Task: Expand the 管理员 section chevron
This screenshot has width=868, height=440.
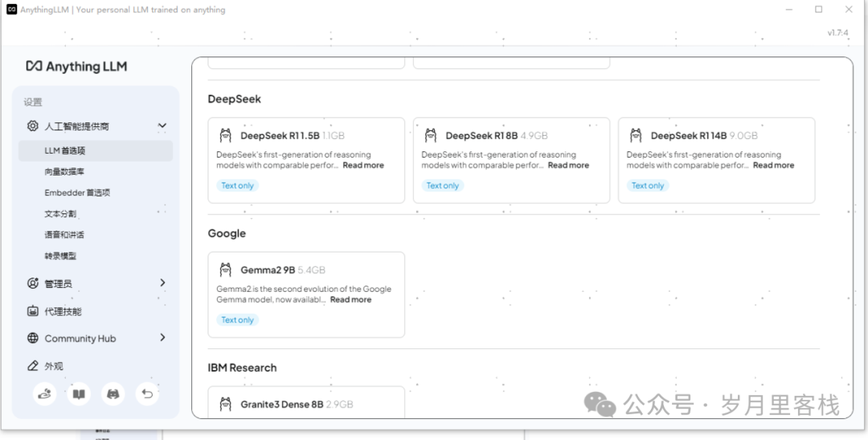Action: click(x=162, y=282)
